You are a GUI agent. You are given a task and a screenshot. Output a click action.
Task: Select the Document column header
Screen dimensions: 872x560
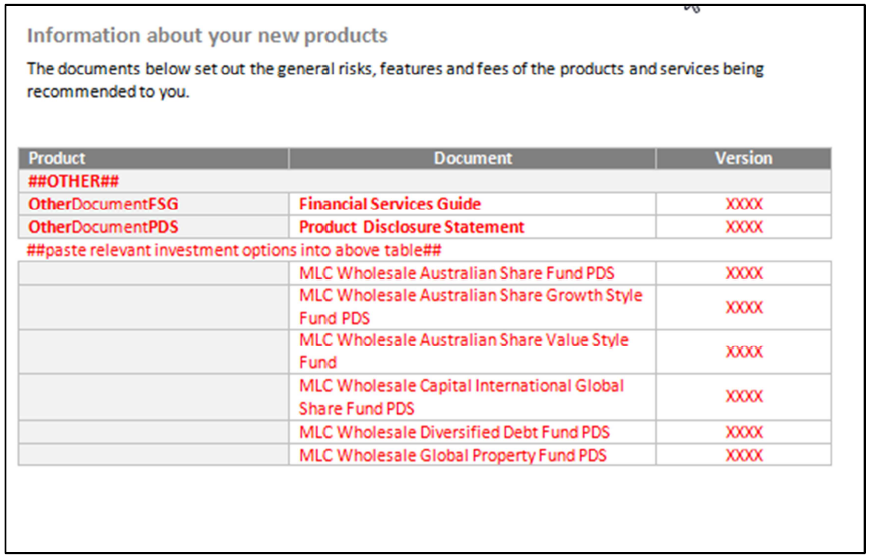(472, 158)
